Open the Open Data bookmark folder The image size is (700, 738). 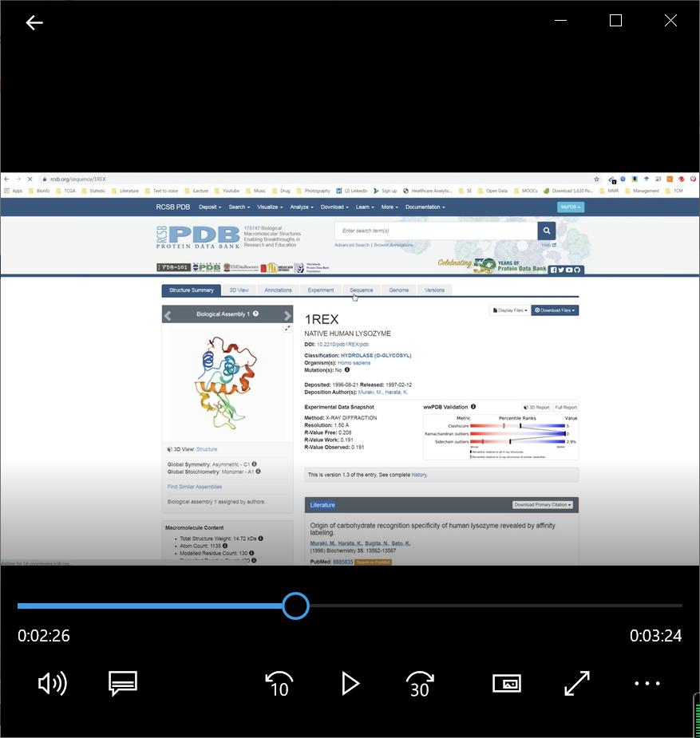click(492, 191)
